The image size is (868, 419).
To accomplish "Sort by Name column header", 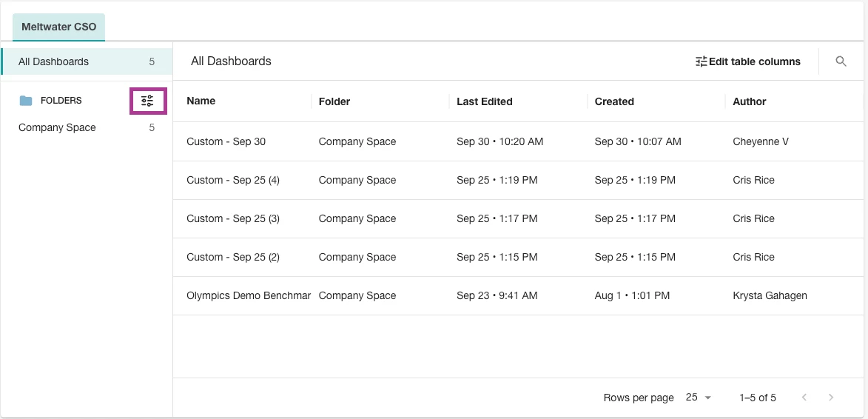I will (201, 101).
